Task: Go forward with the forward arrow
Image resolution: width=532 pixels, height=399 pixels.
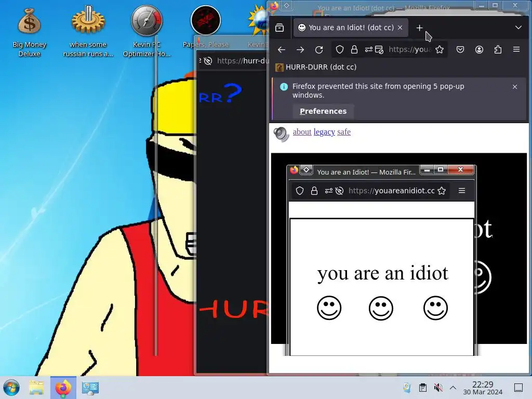Action: pos(300,50)
